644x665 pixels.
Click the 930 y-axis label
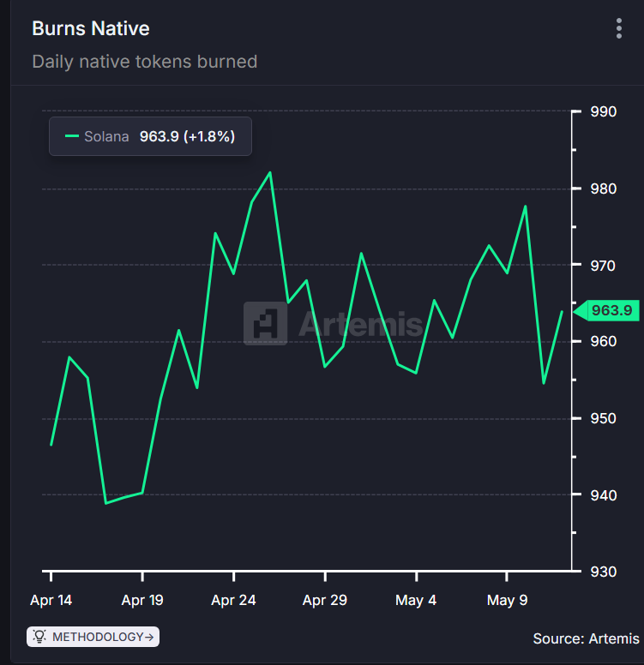(x=603, y=572)
